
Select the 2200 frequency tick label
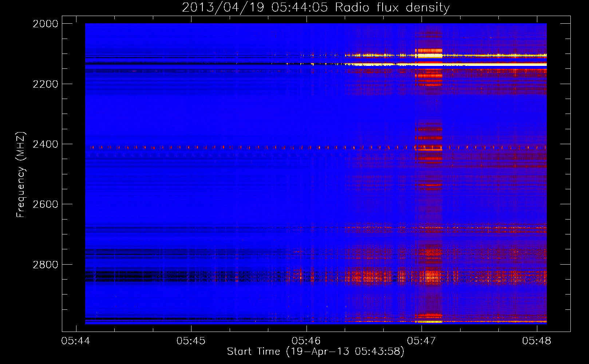coord(46,84)
